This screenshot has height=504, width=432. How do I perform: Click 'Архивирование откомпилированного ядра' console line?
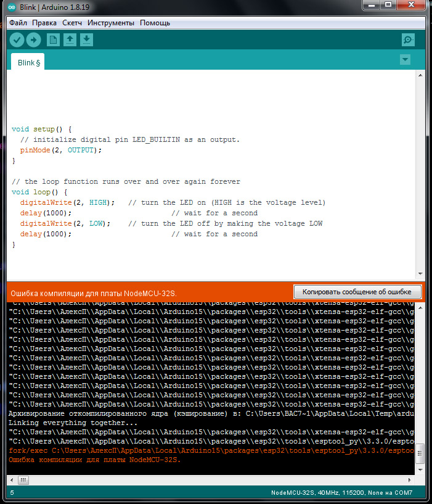point(211,414)
